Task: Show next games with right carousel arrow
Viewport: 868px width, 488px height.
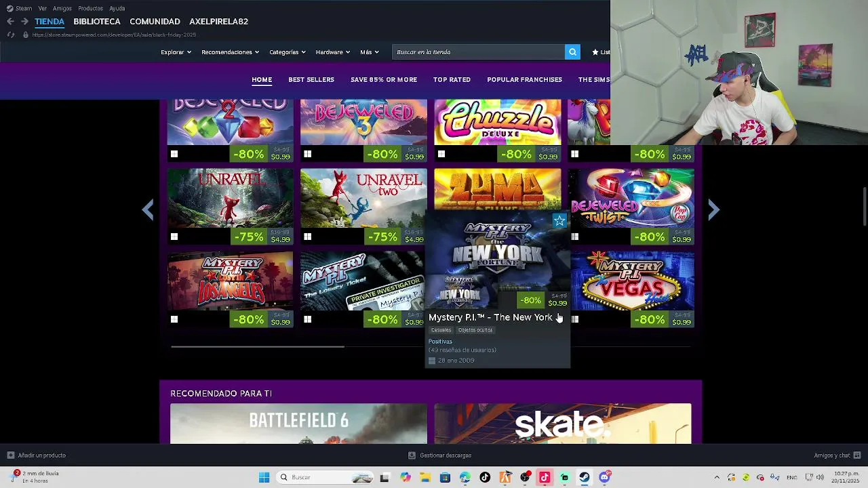Action: click(x=713, y=210)
